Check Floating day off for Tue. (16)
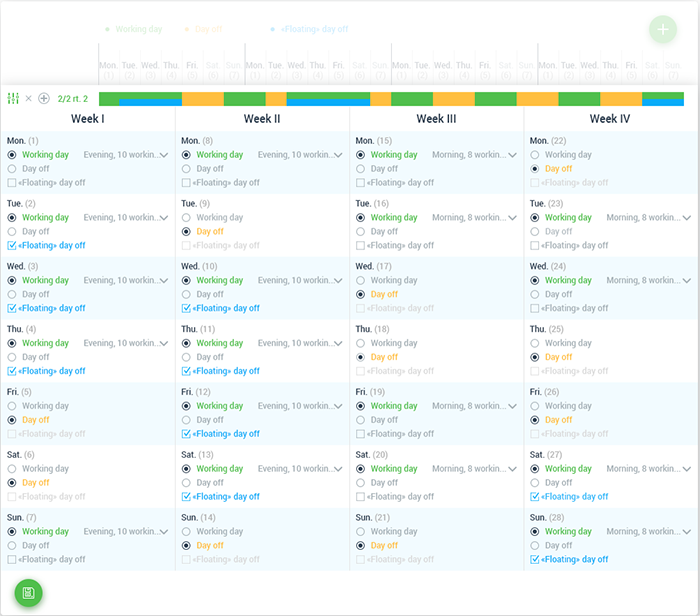The height and width of the screenshot is (616, 700). coord(360,246)
